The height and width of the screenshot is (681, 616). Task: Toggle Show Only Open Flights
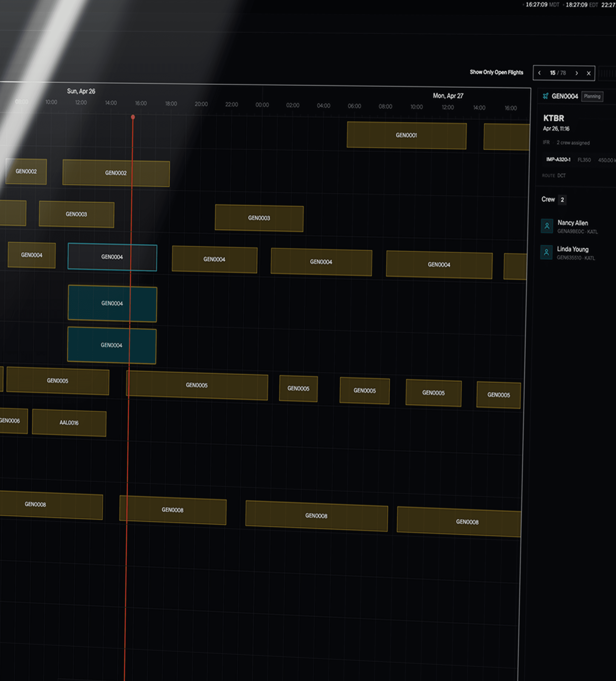496,72
